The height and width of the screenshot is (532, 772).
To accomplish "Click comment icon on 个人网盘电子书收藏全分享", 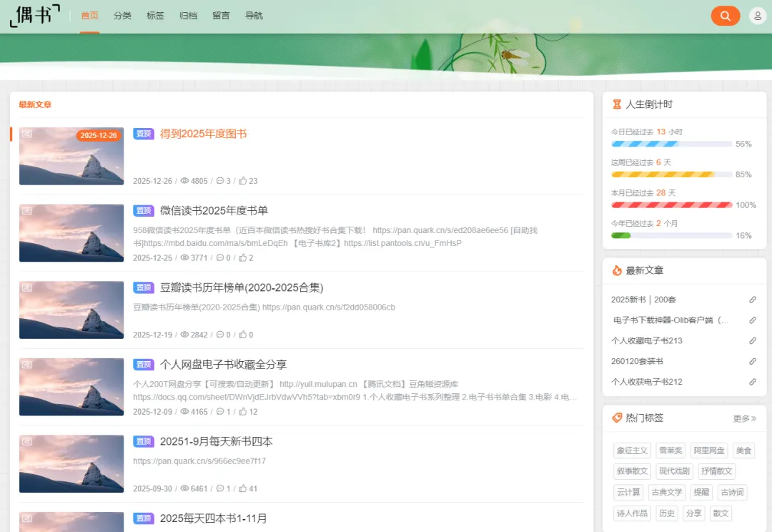I will (220, 411).
